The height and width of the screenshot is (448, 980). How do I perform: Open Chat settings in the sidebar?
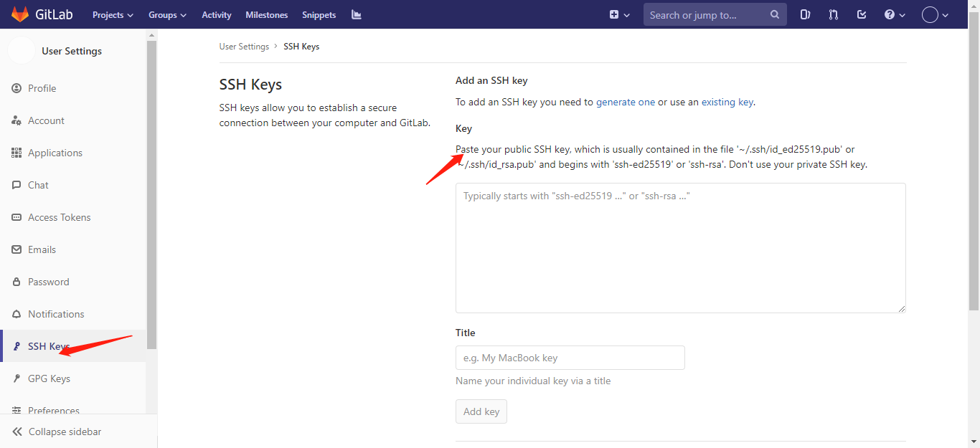[x=73, y=185]
